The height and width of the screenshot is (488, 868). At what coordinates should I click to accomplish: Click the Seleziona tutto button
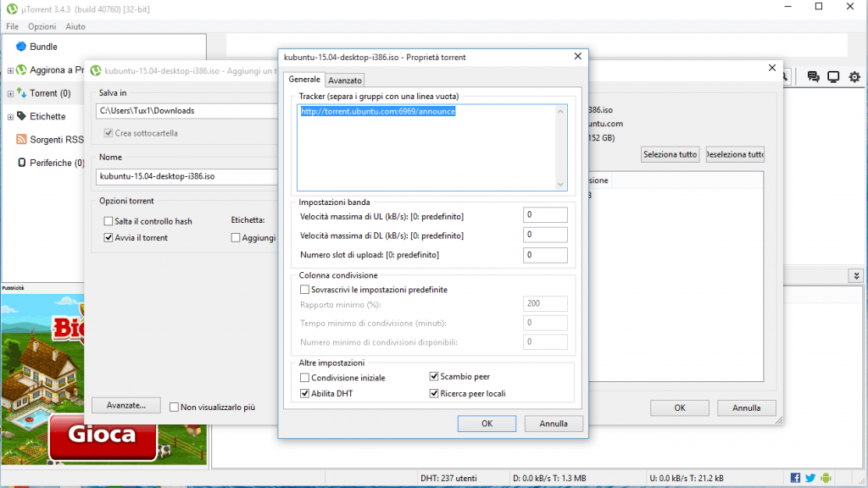(670, 154)
